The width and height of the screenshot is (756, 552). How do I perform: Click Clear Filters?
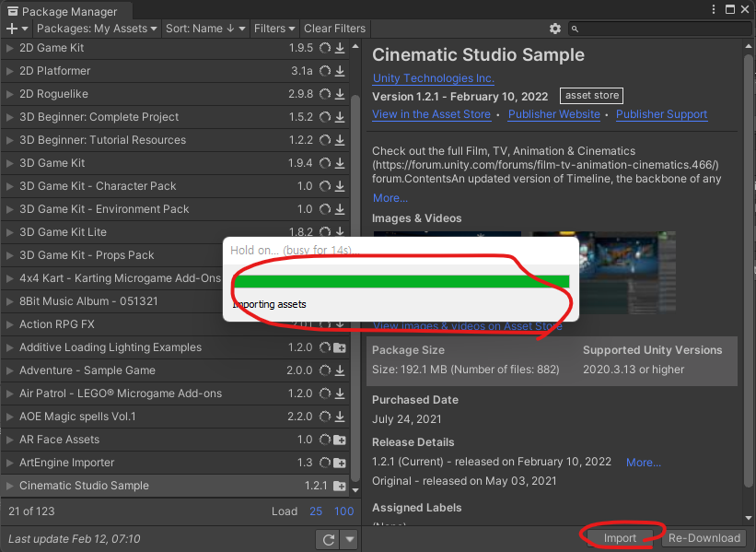point(334,29)
